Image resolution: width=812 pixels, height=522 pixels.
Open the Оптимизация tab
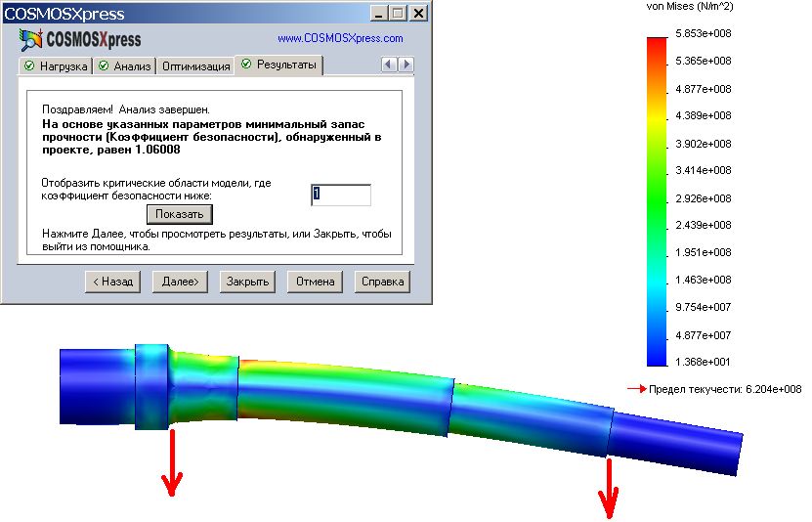tap(195, 66)
